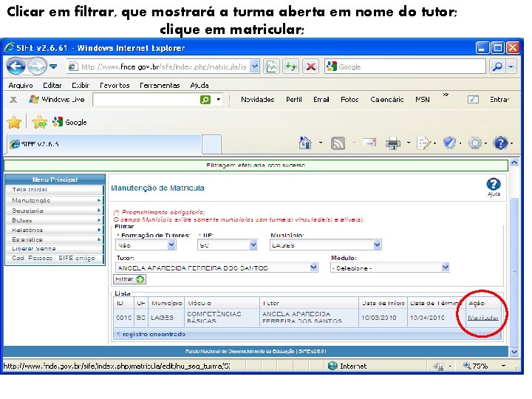Open the Tutor dropdown

point(216,267)
